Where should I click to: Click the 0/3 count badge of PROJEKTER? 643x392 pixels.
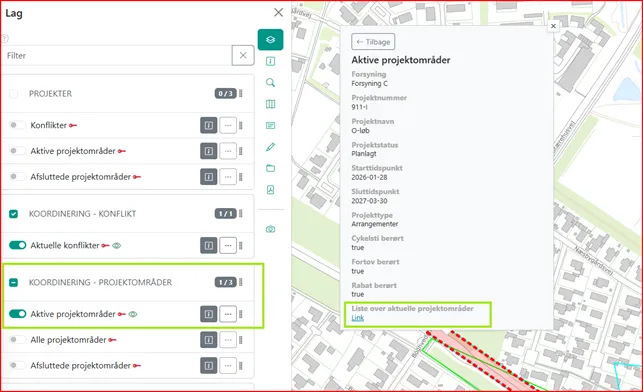pyautogui.click(x=226, y=93)
